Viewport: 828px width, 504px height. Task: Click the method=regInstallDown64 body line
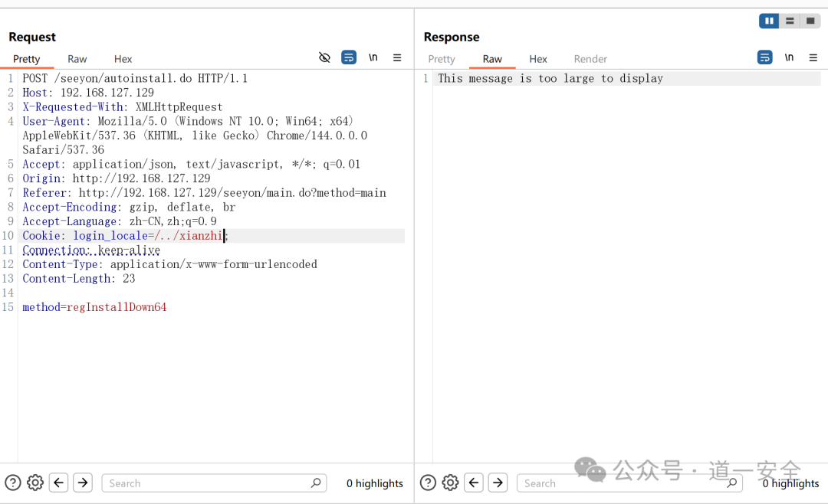click(x=94, y=306)
